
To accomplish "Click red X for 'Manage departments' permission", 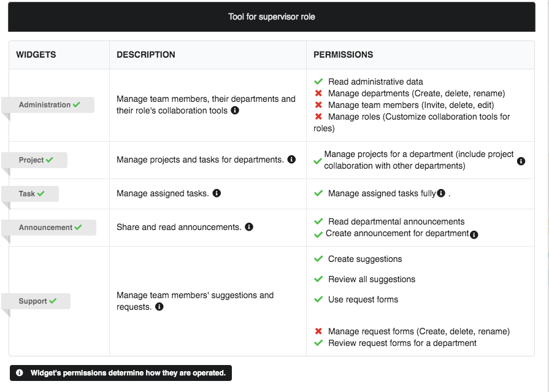I will coord(318,93).
